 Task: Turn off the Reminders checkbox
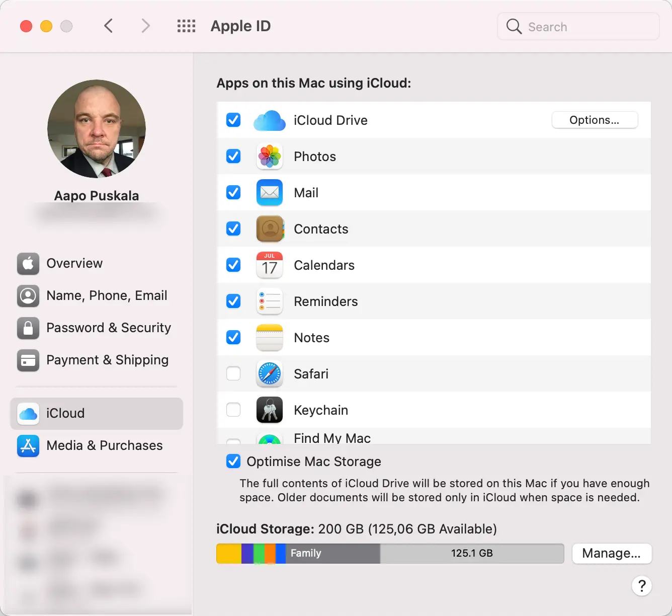pyautogui.click(x=233, y=301)
